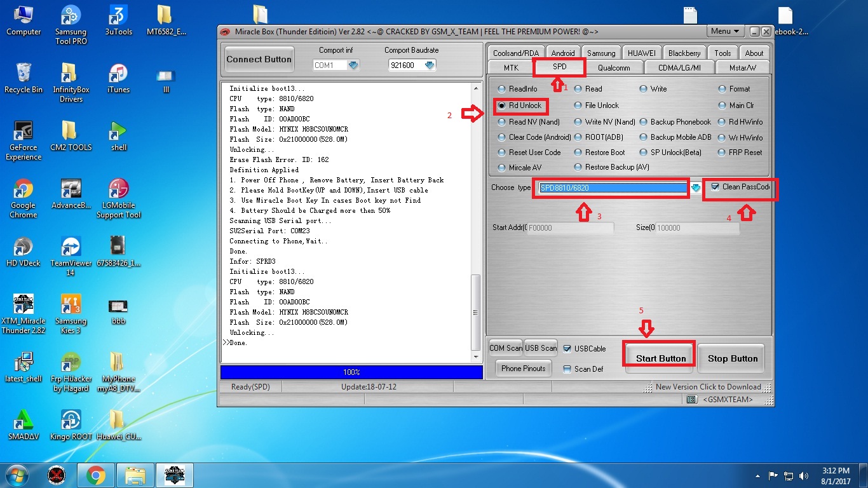Click the 100% progress bar
Viewport: 868px width, 488px height.
pos(351,372)
